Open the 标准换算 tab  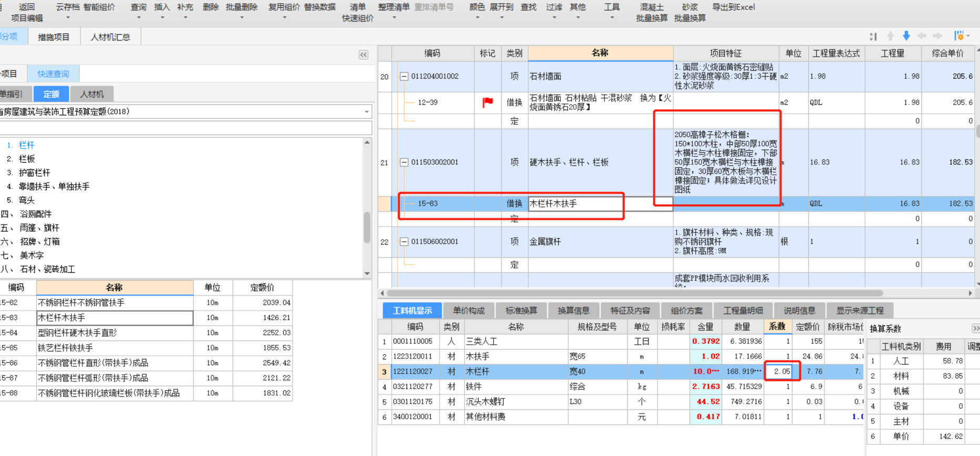(x=521, y=311)
